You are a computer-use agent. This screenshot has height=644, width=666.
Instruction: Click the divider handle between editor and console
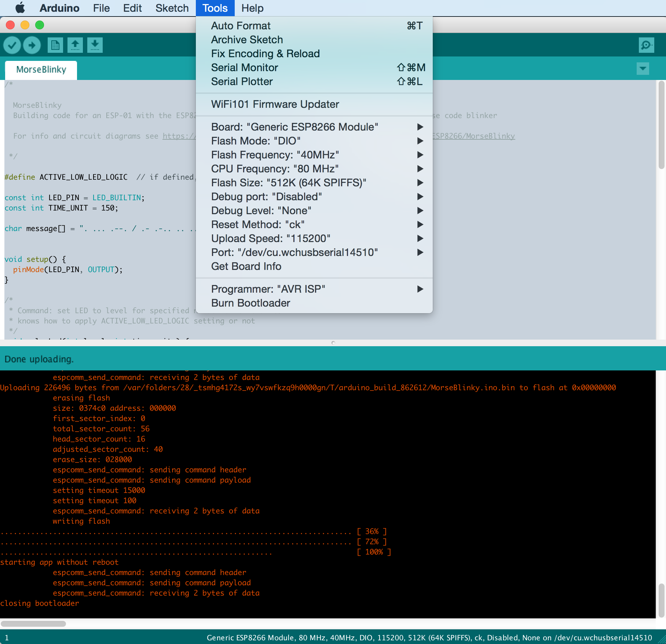tap(333, 343)
